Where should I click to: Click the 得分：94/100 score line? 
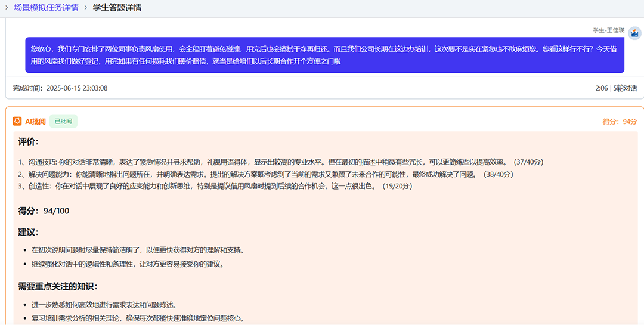pos(44,211)
